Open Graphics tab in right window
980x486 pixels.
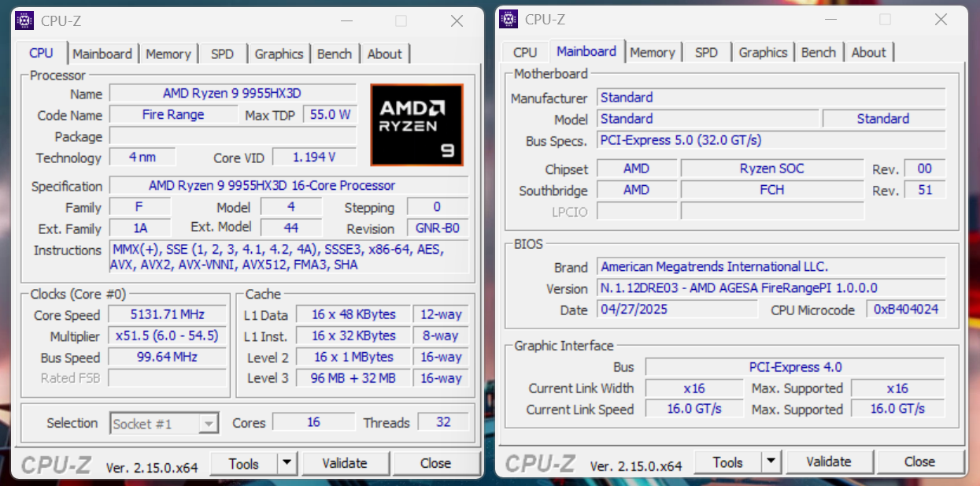click(x=763, y=52)
